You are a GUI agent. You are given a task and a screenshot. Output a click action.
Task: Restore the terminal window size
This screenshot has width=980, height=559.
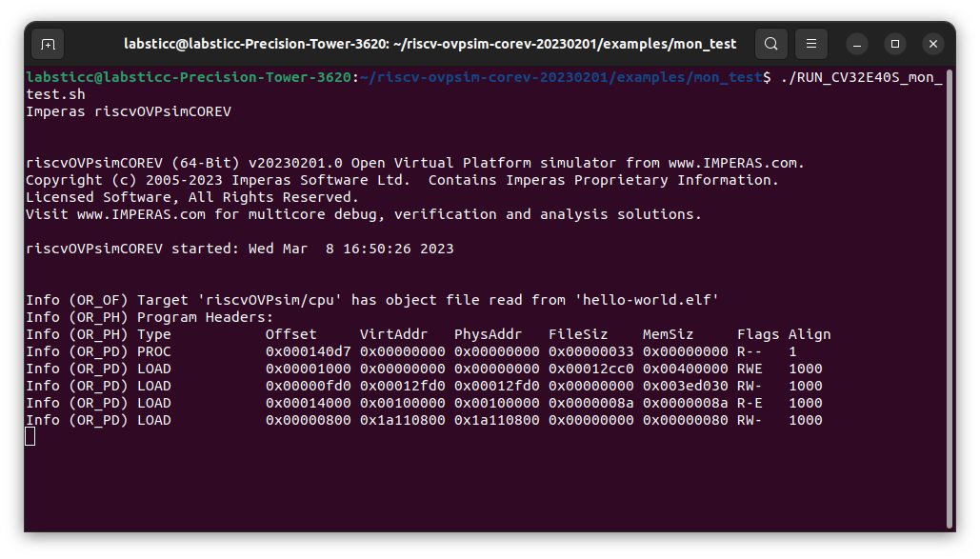[893, 44]
